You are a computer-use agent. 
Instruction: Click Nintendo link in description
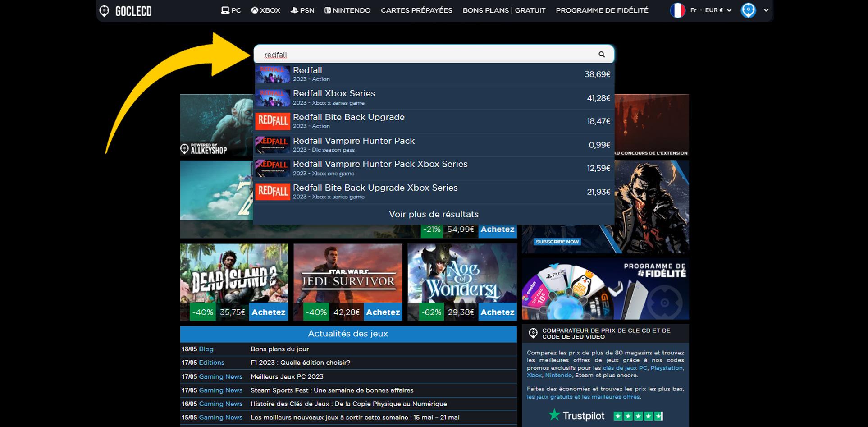558,375
